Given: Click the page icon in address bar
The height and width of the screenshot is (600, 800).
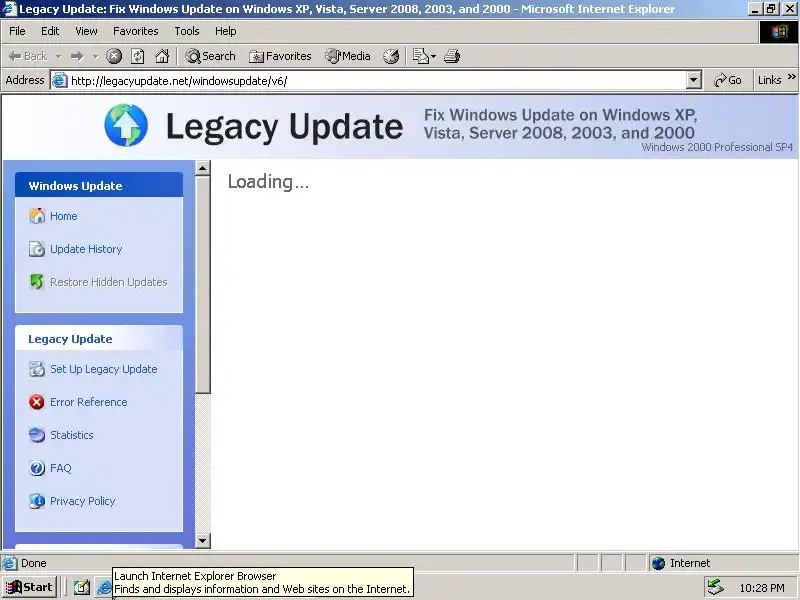Looking at the screenshot, I should pyautogui.click(x=60, y=81).
